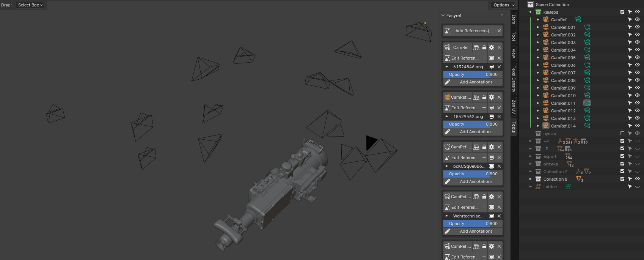Click the lock icon in the bcKCSq0e0Bo camera block

point(484,147)
